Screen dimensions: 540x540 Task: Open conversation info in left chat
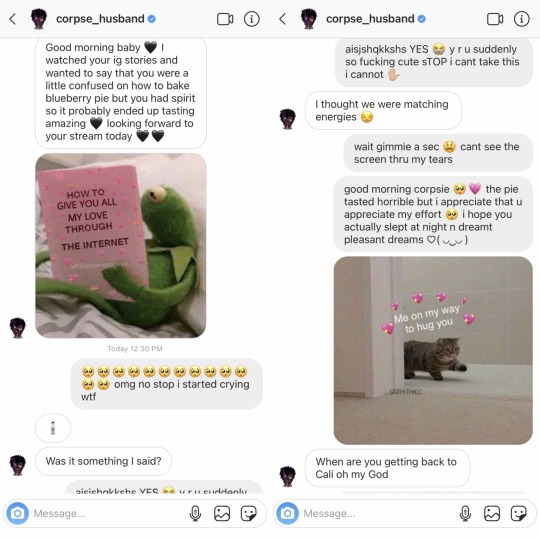pos(252,19)
